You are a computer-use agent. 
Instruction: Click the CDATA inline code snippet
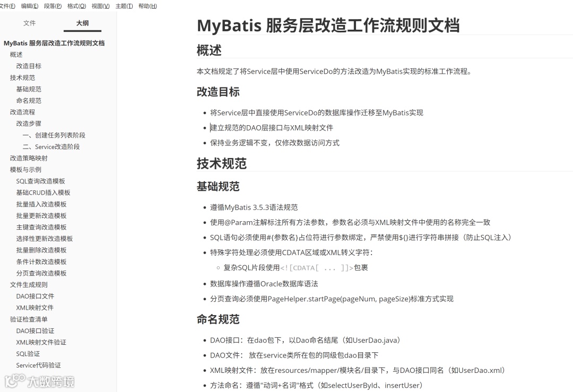pyautogui.click(x=317, y=268)
